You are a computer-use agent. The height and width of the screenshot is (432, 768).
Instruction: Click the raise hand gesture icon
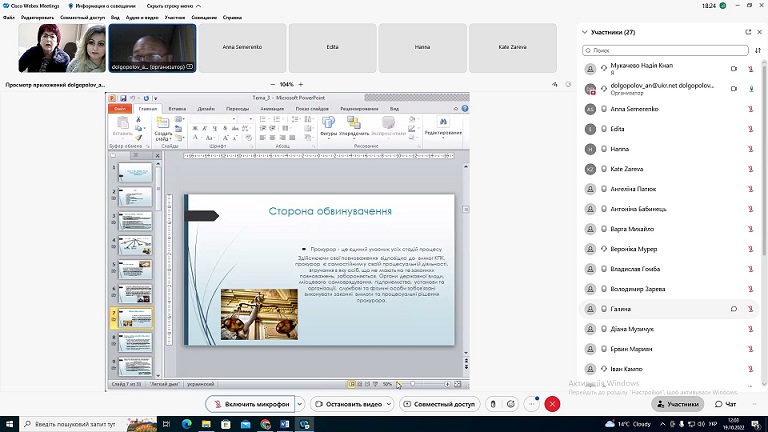click(493, 404)
